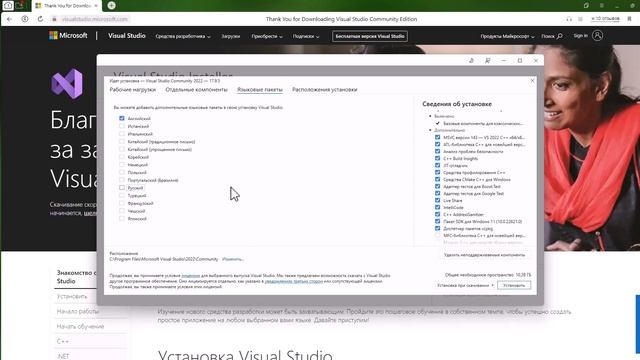Open the Отдельные компоненты tab
The width and height of the screenshot is (640, 360).
196,89
